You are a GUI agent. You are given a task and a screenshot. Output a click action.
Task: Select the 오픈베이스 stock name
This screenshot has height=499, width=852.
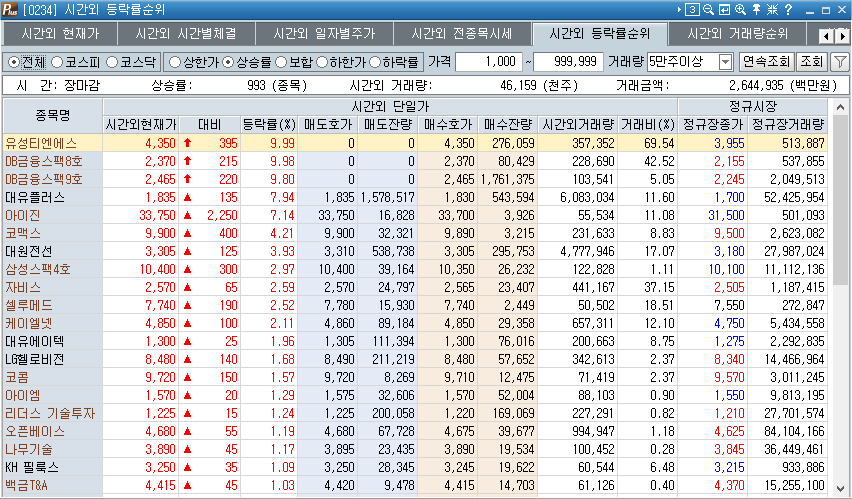click(x=35, y=431)
